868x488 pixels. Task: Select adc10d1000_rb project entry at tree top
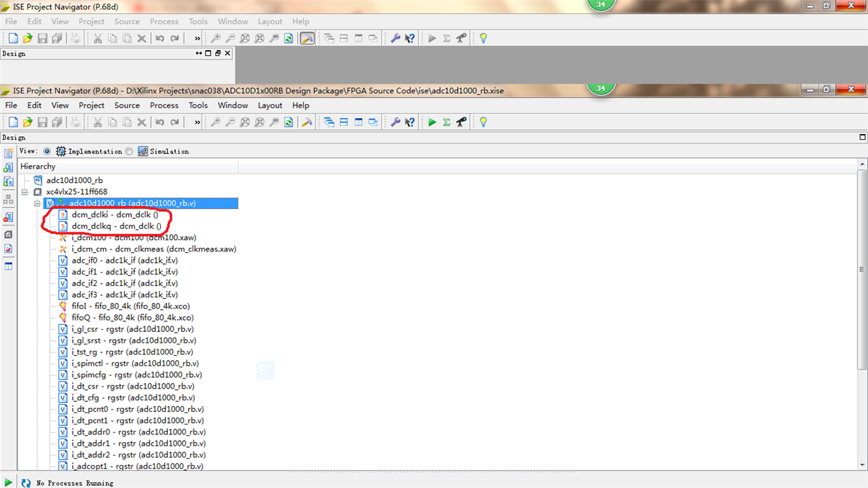point(74,180)
